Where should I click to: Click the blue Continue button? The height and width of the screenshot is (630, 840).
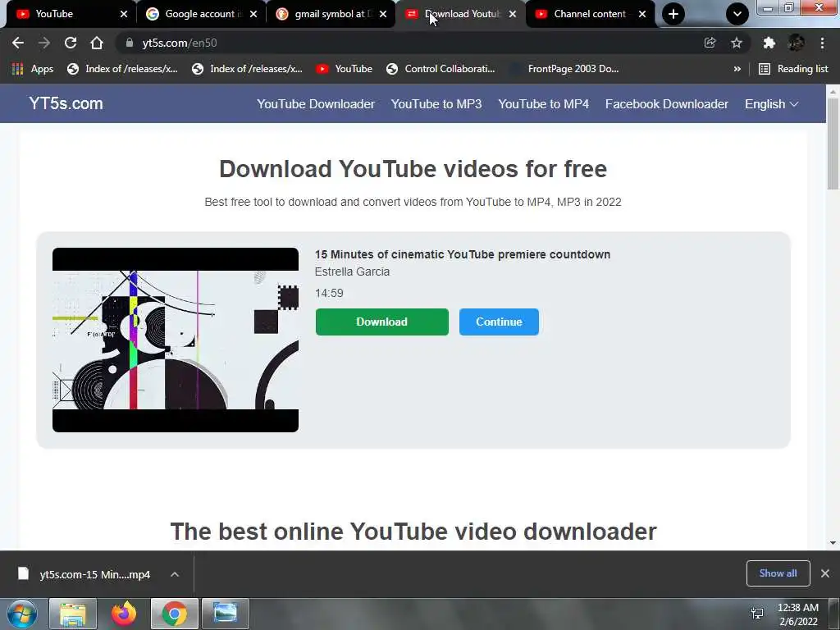[499, 322]
